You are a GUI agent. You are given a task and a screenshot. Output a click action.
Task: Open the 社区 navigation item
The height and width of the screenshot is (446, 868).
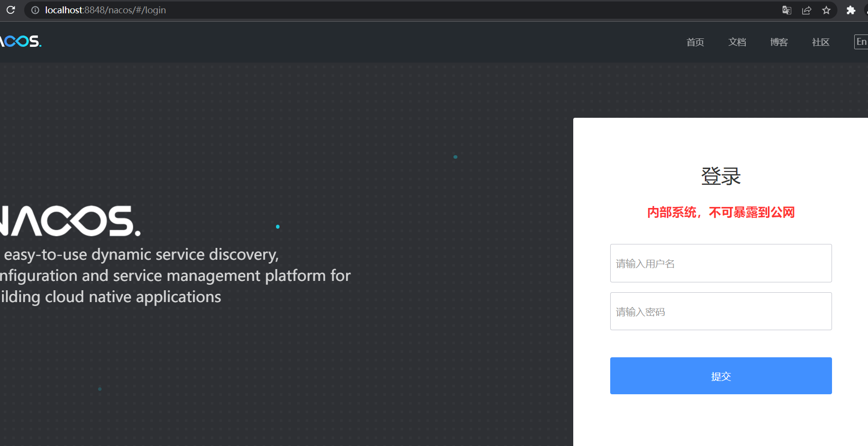[x=821, y=42]
